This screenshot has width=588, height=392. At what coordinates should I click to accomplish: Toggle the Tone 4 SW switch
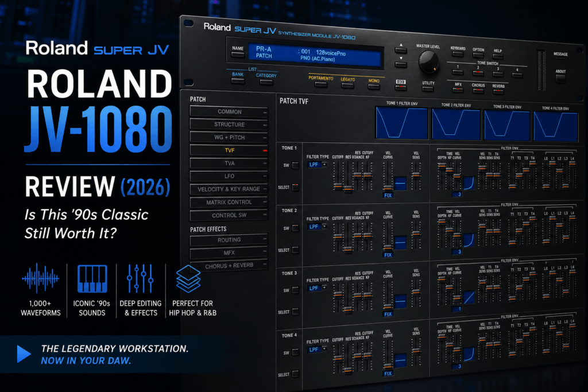click(x=296, y=352)
